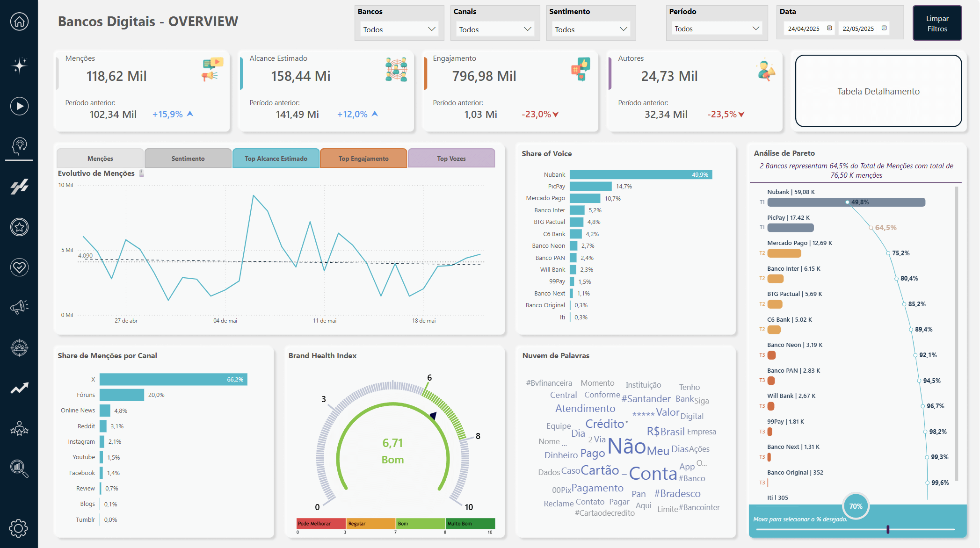Select the lightbulb insights sidebar icon
Screen dimensions: 980x548
(x=19, y=146)
